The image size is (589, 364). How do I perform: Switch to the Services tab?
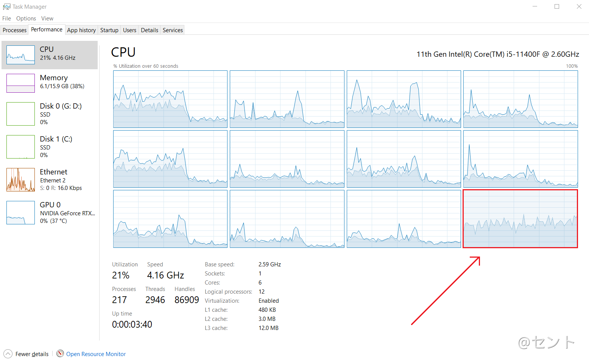173,30
